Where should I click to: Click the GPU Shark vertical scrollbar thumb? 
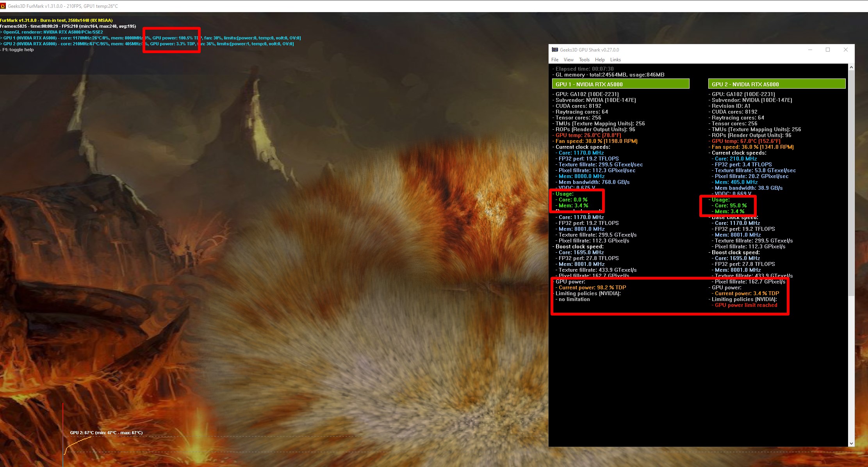[x=851, y=184]
